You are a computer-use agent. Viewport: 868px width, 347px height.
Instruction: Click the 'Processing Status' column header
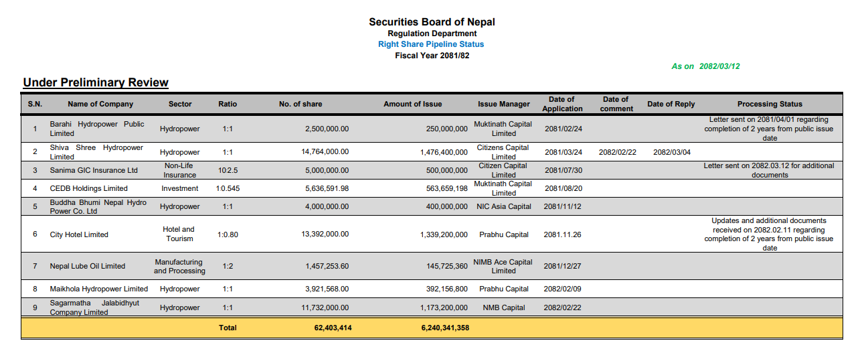770,104
